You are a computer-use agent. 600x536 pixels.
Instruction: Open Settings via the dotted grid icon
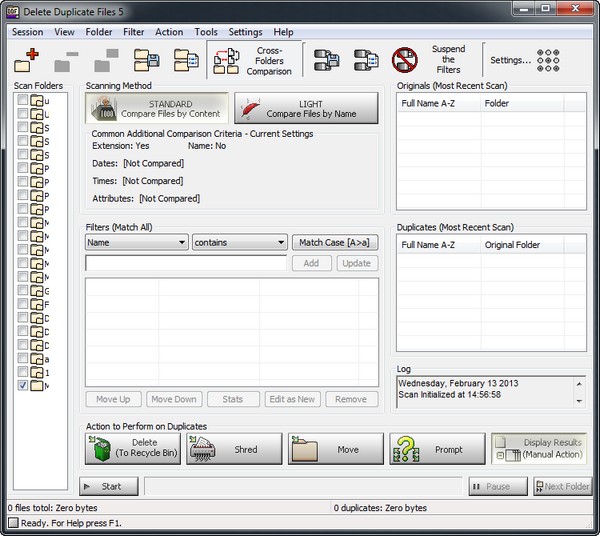tap(548, 60)
